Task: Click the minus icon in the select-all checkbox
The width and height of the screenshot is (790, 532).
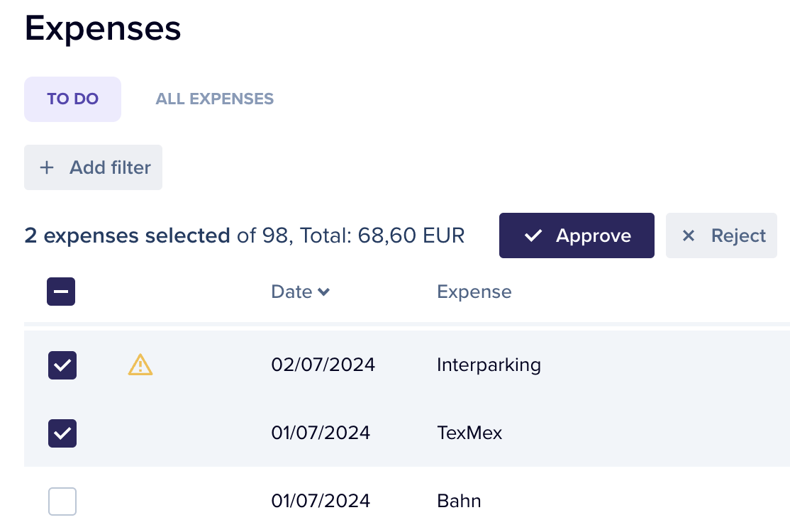Action: click(61, 292)
